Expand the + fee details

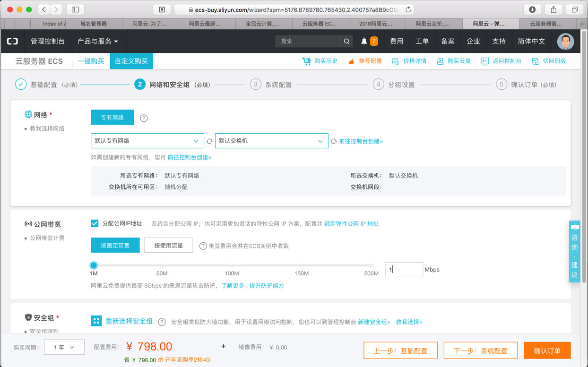223,347
